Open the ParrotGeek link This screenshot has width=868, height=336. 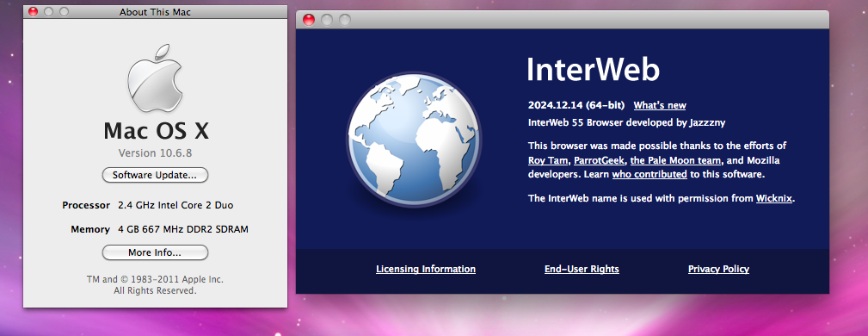coord(599,160)
